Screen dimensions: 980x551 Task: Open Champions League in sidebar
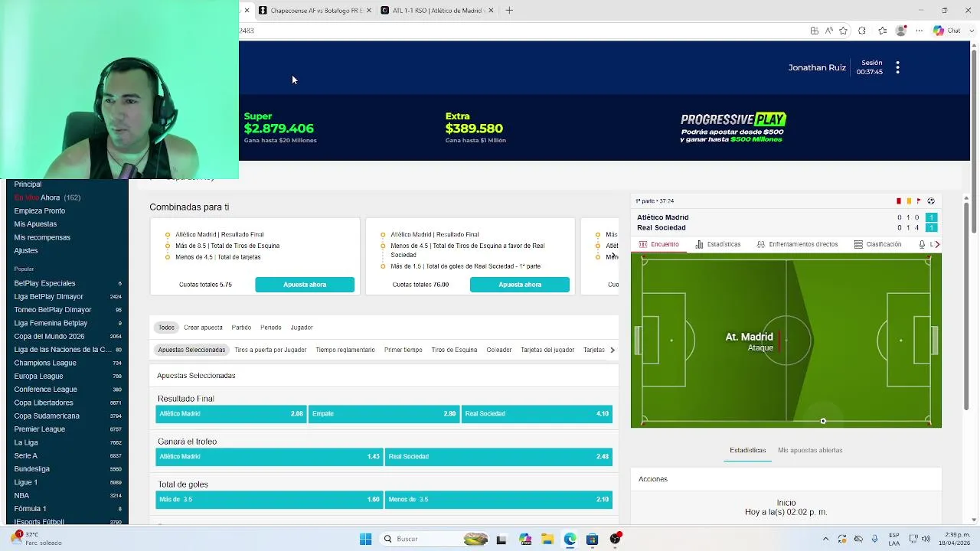[45, 363]
